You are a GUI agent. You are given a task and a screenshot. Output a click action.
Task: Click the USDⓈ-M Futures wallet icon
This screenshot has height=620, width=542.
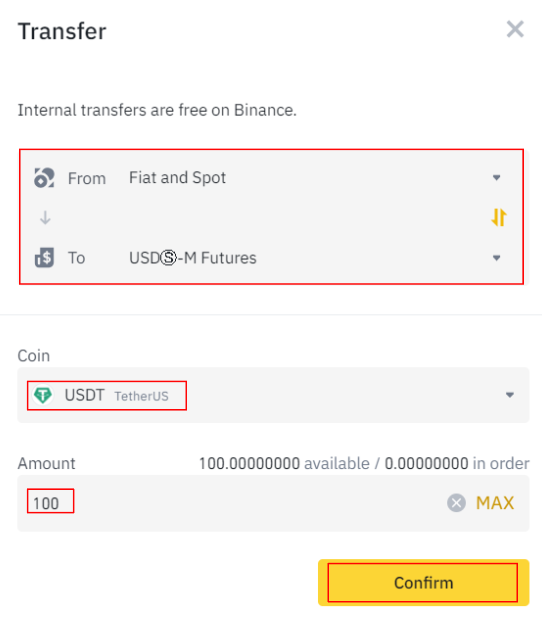click(44, 258)
